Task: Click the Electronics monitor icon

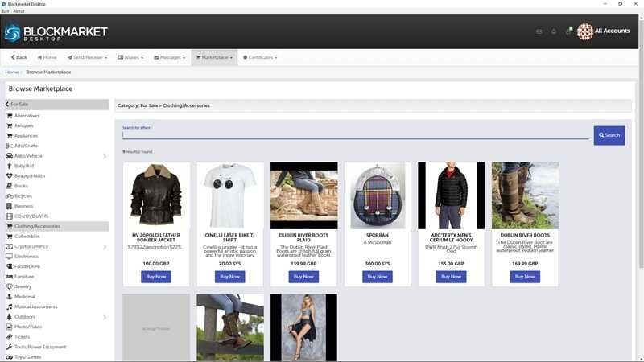Action: [10, 257]
